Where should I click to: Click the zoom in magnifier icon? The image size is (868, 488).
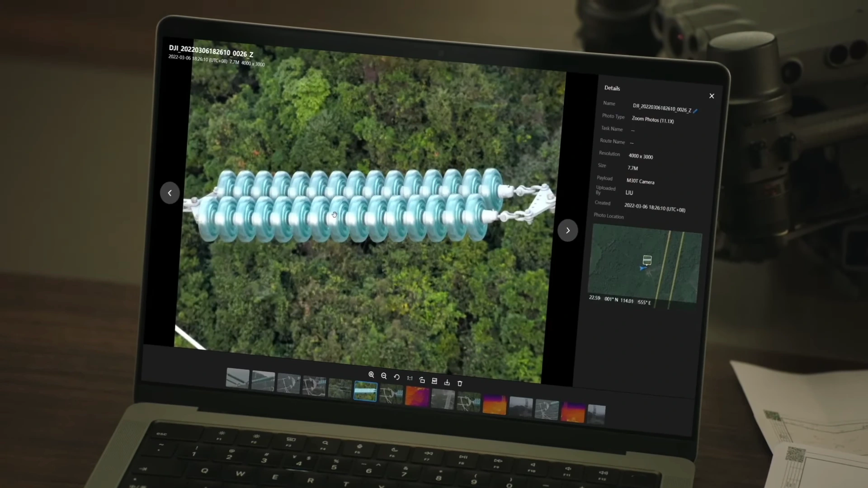click(x=371, y=375)
